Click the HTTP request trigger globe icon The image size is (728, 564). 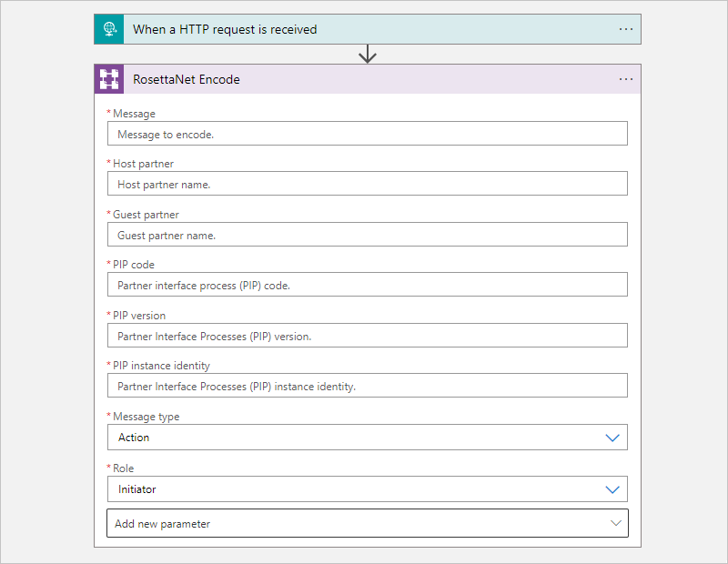click(108, 29)
